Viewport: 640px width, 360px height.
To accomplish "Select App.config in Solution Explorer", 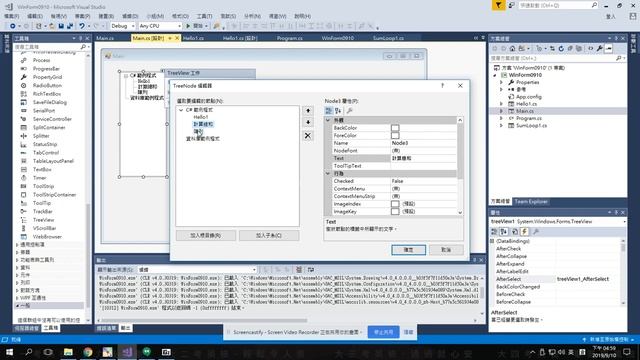I will (x=529, y=97).
